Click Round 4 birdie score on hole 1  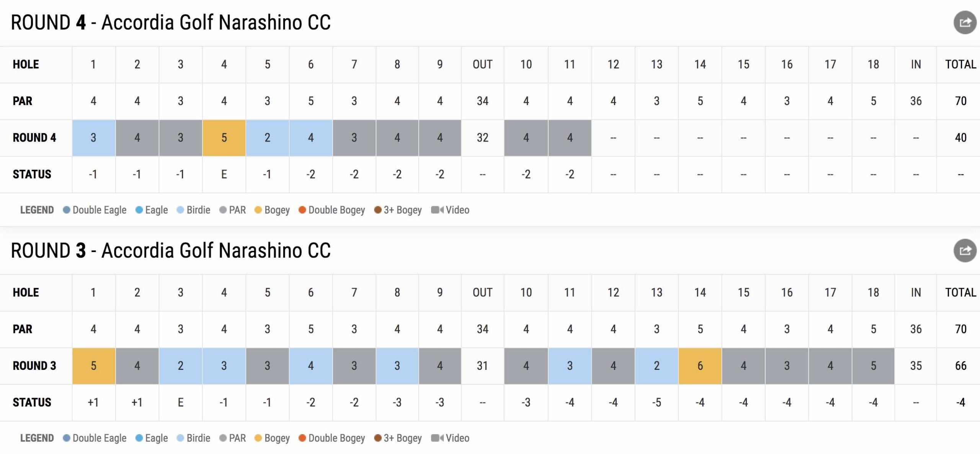93,138
